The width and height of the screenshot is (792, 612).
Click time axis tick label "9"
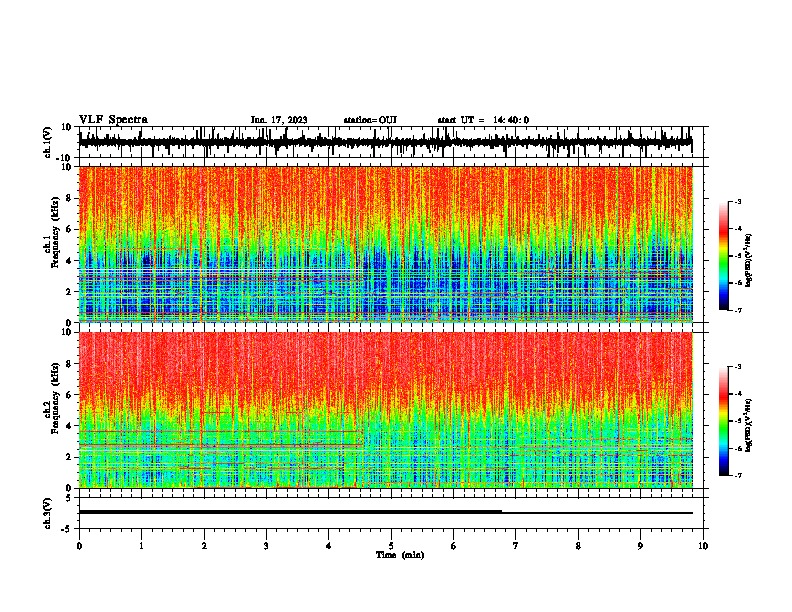[x=640, y=546]
